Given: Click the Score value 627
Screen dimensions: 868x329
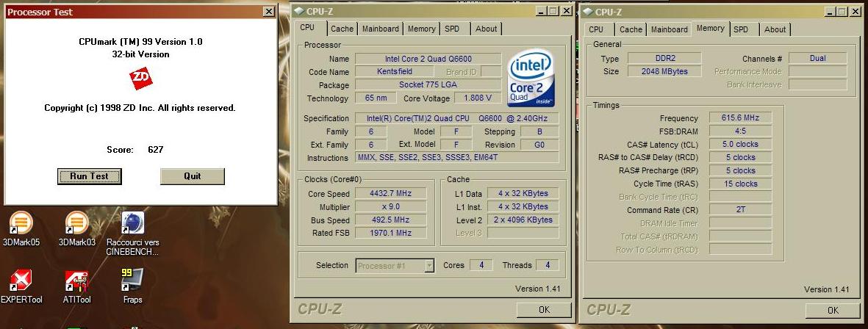Looking at the screenshot, I should [x=156, y=149].
